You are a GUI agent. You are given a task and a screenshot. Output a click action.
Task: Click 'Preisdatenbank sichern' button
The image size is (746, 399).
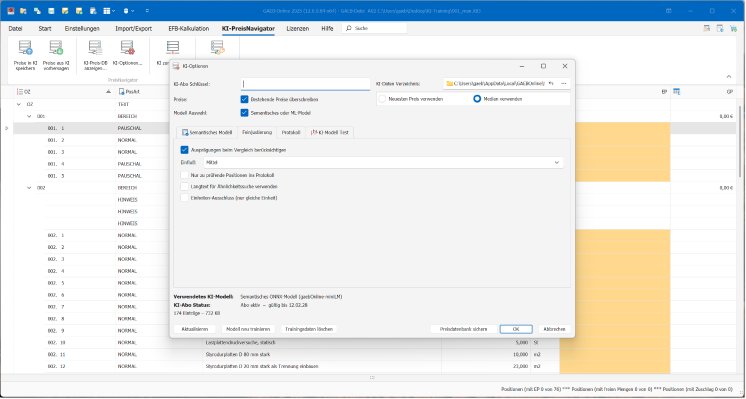point(463,329)
